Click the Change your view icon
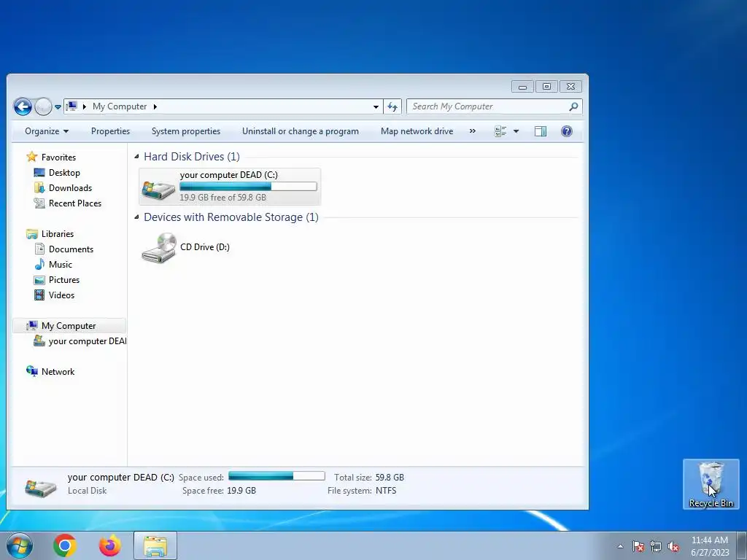This screenshot has height=560, width=747. click(x=500, y=131)
